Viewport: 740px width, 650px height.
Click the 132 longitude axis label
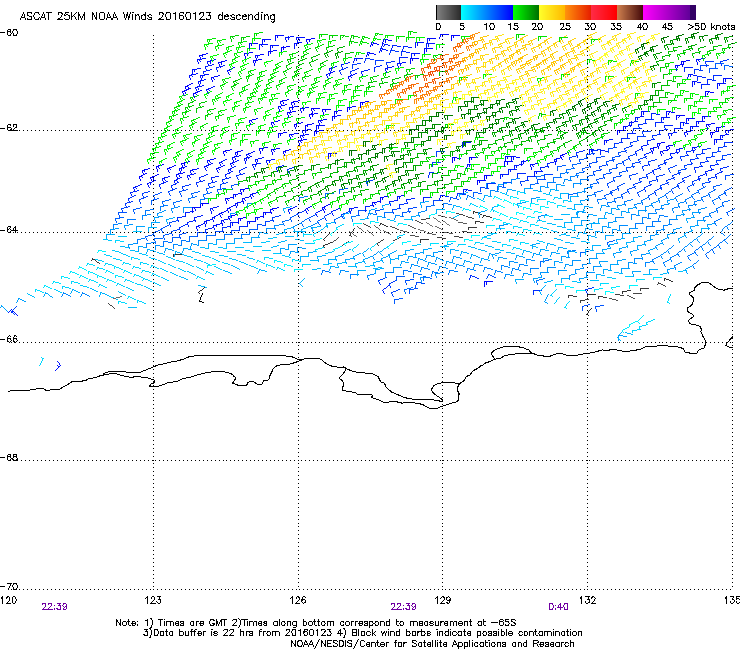coord(588,600)
